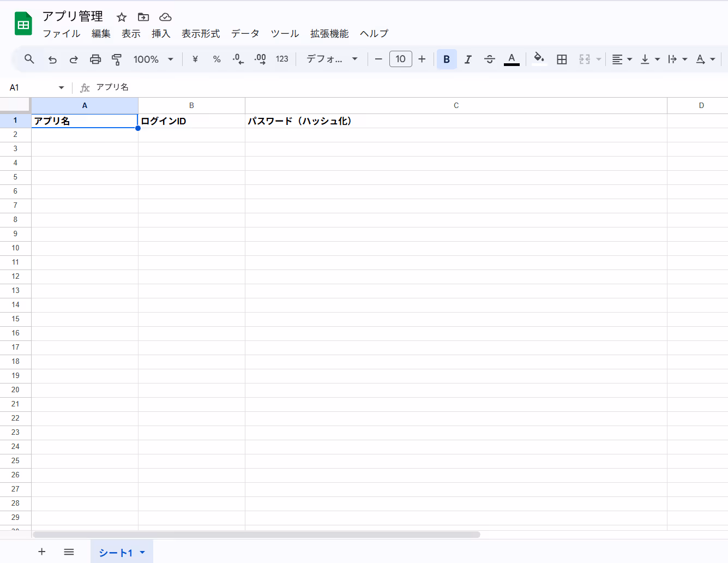Viewport: 728px width, 563px height.
Task: Open the search menus magnifier
Action: click(29, 59)
